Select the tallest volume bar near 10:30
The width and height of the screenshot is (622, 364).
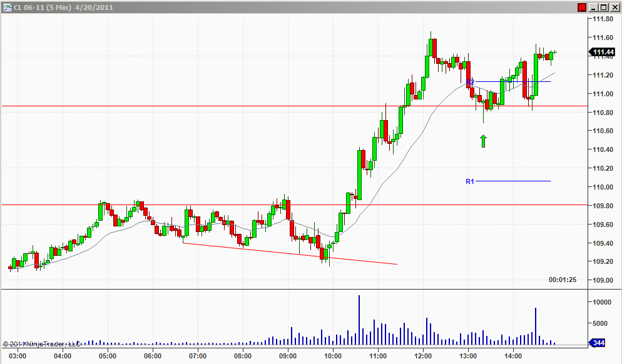[359, 320]
